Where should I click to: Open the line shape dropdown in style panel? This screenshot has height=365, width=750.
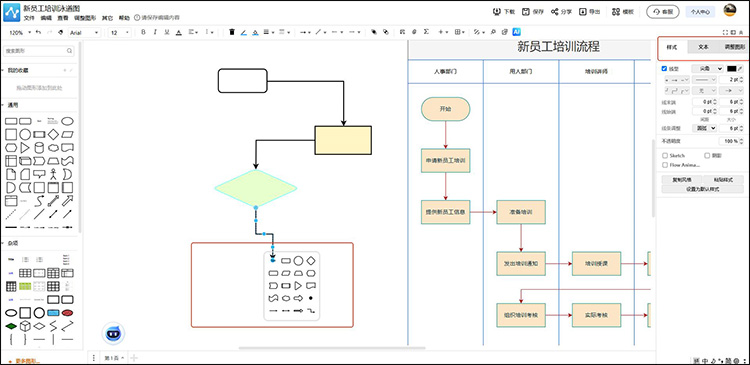[707, 69]
